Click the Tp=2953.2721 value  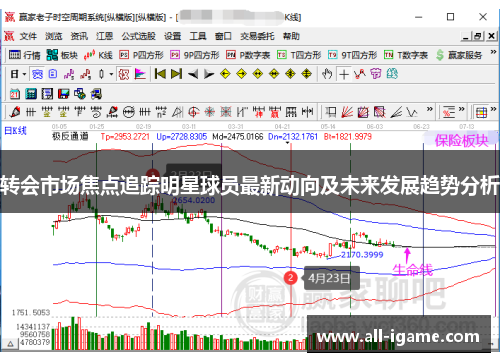pyautogui.click(x=125, y=136)
